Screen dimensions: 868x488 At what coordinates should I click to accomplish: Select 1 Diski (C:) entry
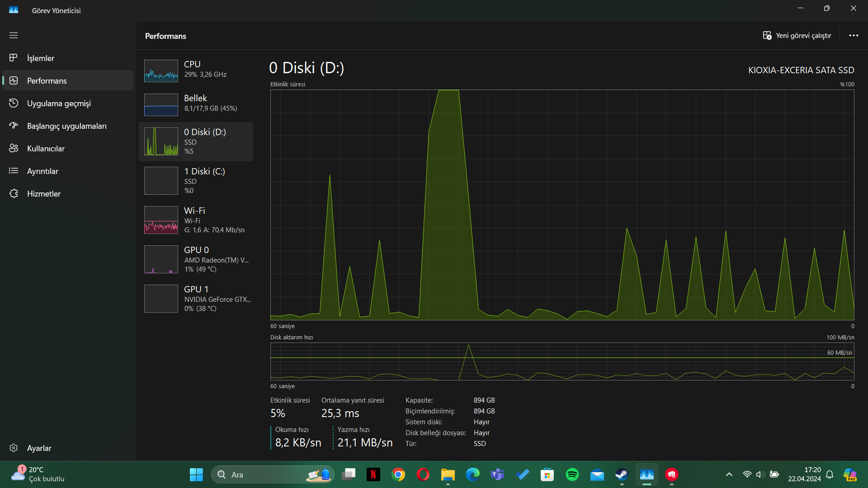tap(196, 181)
